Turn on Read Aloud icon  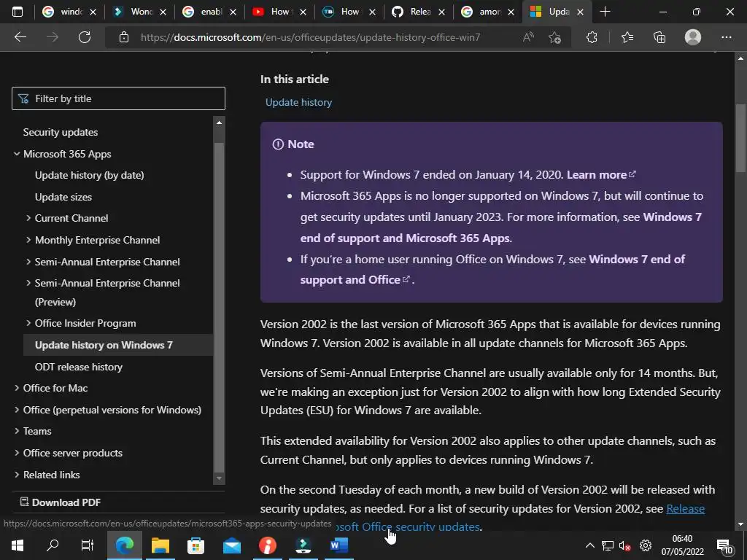coord(528,37)
